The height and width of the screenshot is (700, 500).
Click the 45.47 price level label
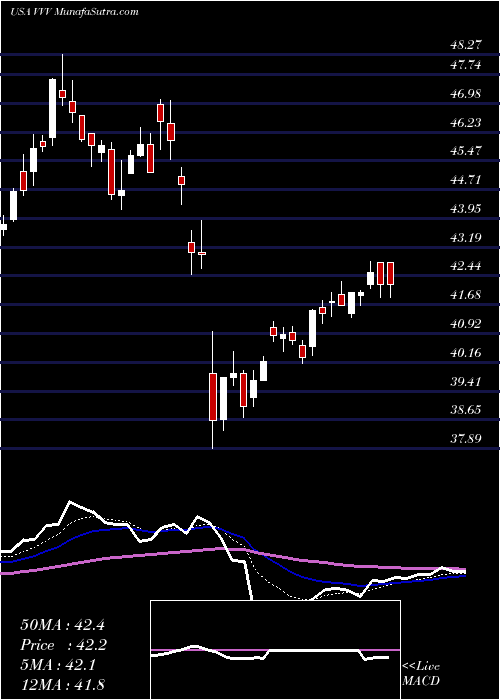465,151
